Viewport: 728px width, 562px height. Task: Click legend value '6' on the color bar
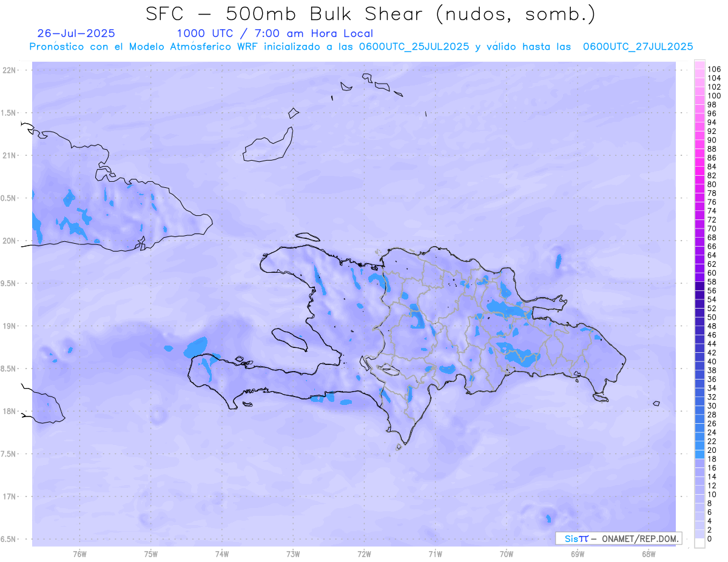(709, 512)
